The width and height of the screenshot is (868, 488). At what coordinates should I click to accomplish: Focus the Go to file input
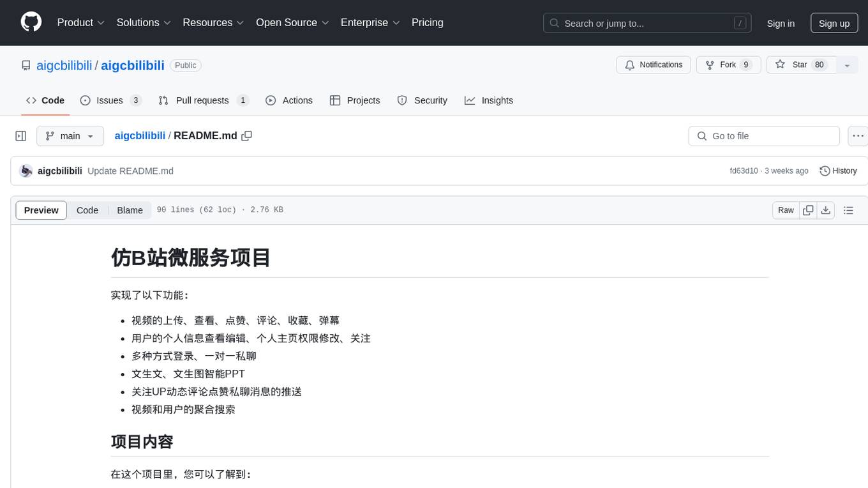[764, 136]
